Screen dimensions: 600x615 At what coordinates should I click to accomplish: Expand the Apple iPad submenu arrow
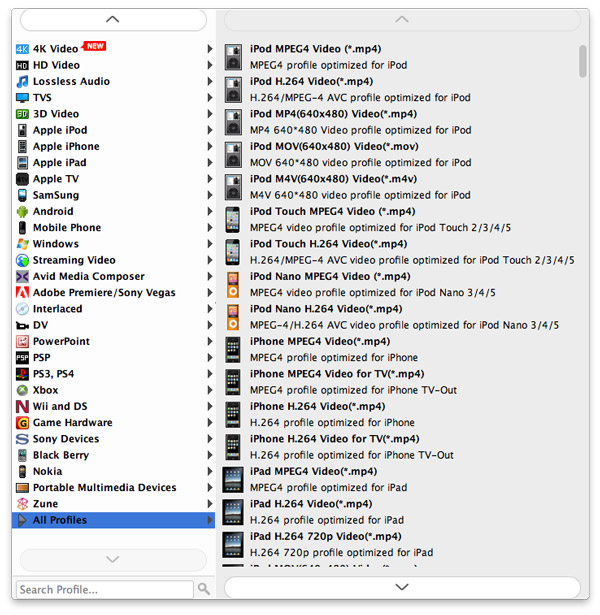(x=210, y=163)
